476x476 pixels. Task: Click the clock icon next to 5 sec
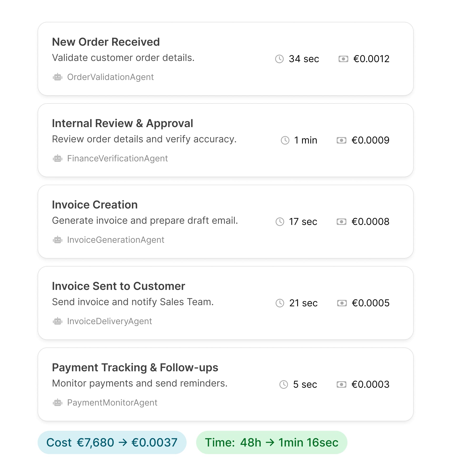284,384
